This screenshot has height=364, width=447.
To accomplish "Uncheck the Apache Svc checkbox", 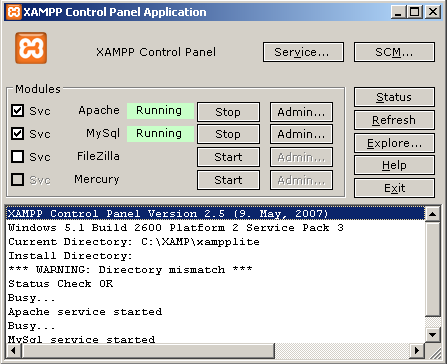I will point(17,110).
